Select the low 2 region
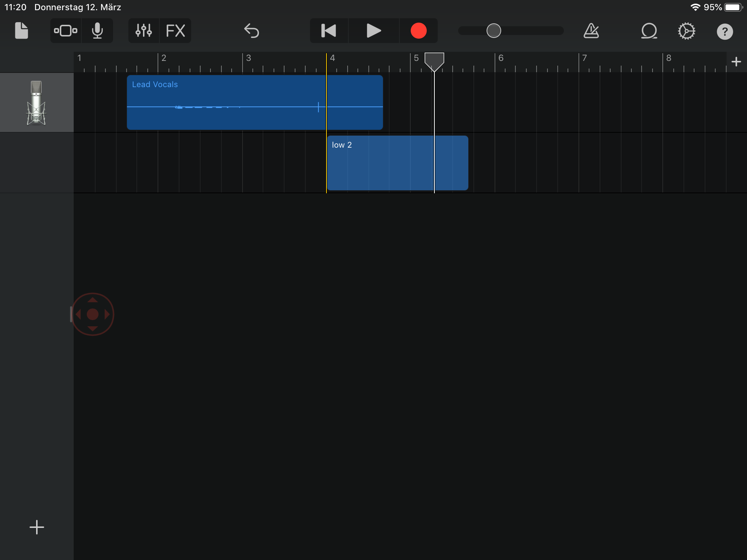747x560 pixels. (398, 163)
